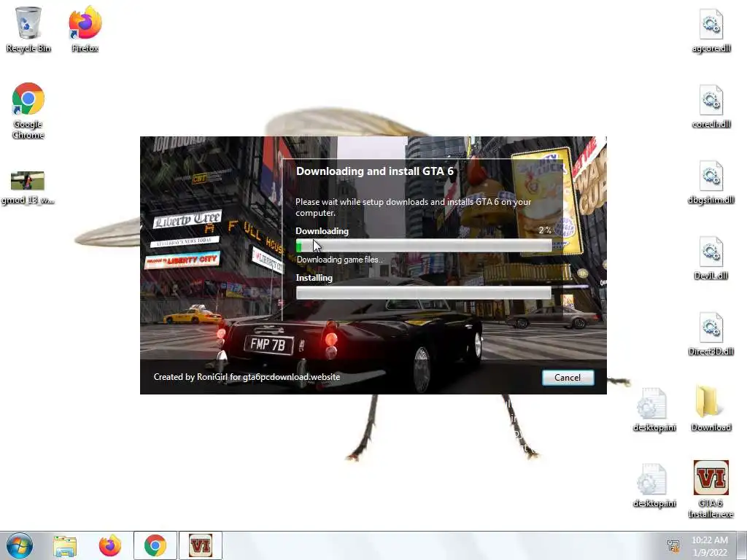Open the Recycle Bin desktop icon

(x=28, y=29)
